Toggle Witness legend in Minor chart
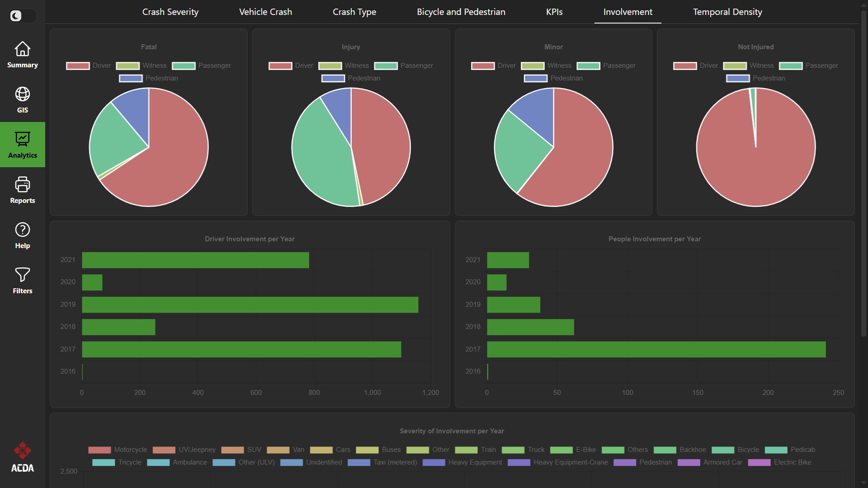 point(546,66)
